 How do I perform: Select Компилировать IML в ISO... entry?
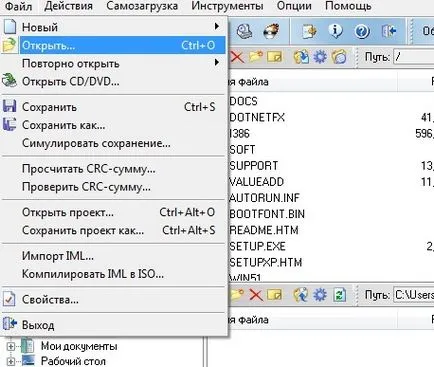[x=114, y=274]
